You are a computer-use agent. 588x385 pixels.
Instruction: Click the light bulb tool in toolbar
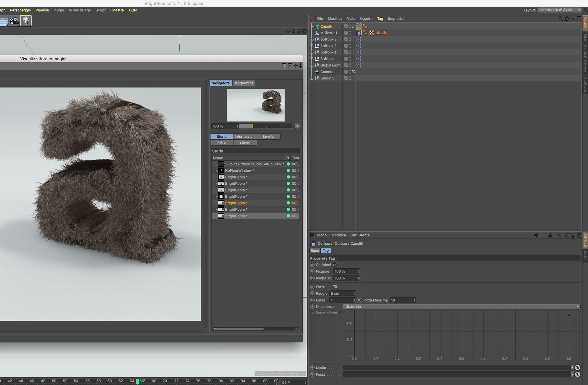[26, 21]
